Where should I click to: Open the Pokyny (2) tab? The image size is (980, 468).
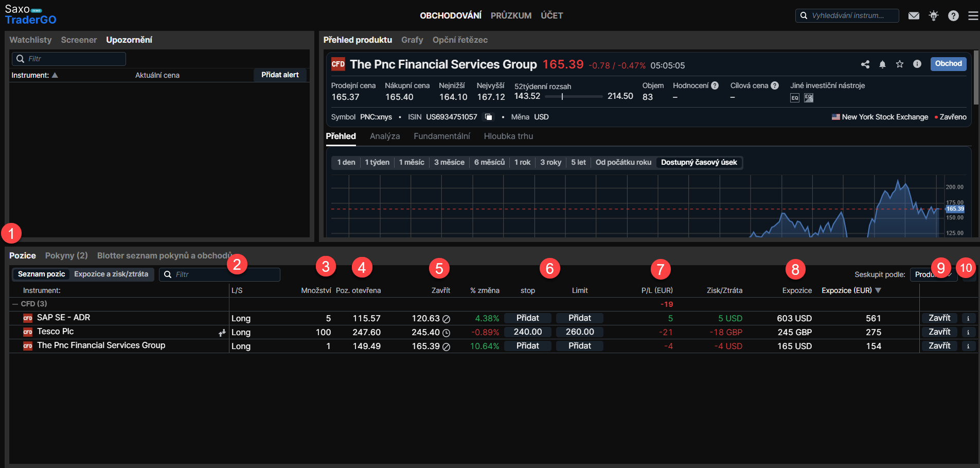point(66,255)
